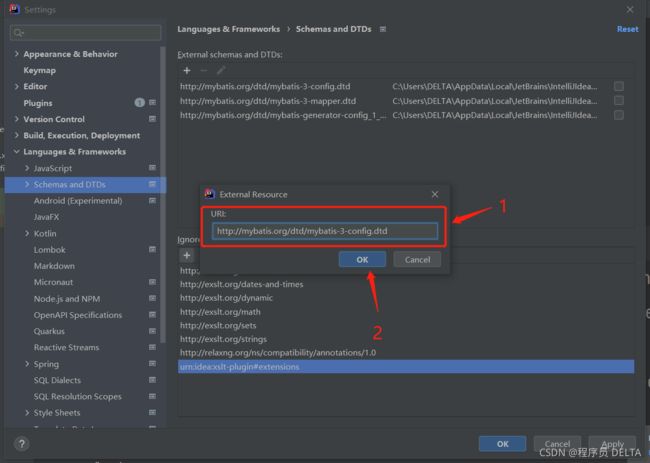The width and height of the screenshot is (650, 463).
Task: Add a new ignored schema entry
Action: tap(187, 255)
